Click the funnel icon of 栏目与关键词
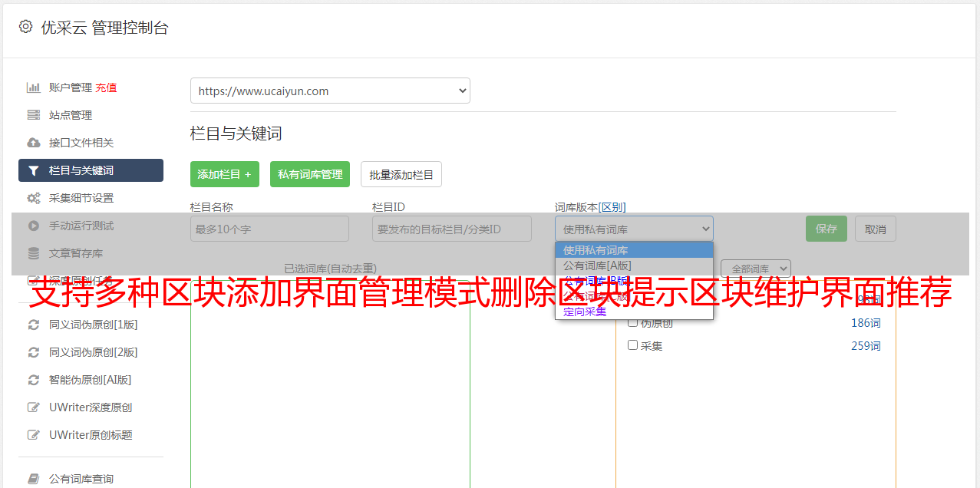This screenshot has height=488, width=980. [x=34, y=170]
